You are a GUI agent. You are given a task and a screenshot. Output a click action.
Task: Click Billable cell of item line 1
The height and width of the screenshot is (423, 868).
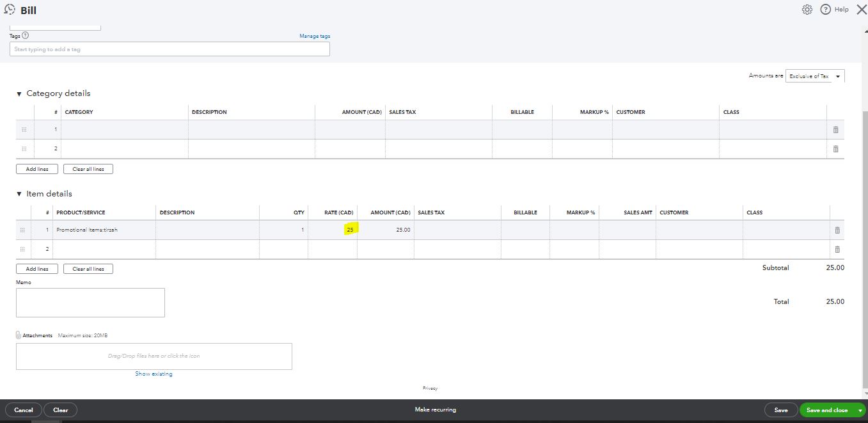click(x=526, y=230)
